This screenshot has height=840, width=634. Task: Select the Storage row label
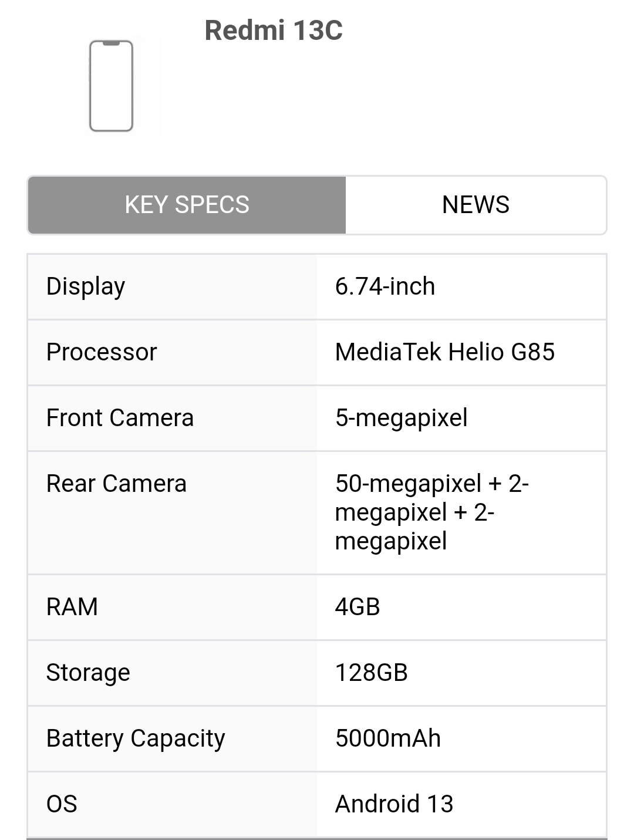click(88, 673)
